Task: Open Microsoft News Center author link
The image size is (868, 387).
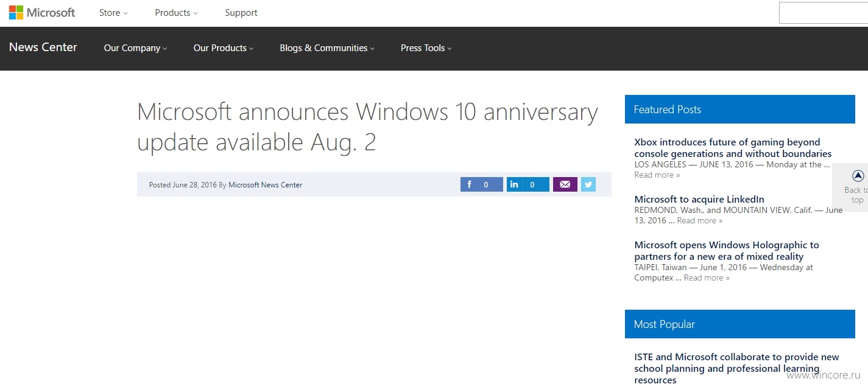Action: (265, 185)
